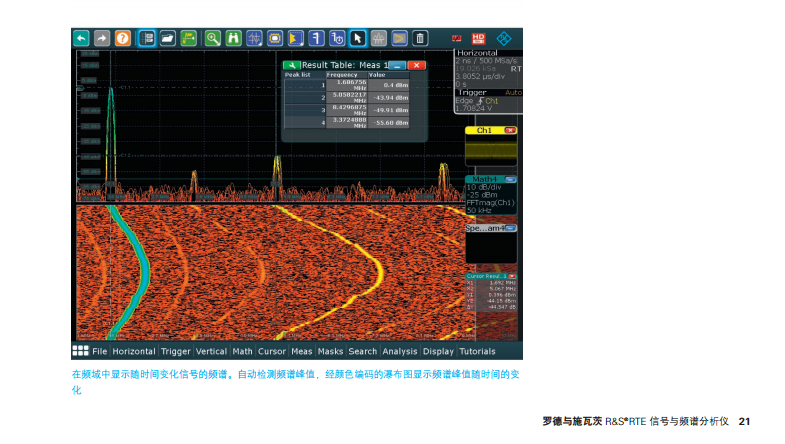Screen dimensions: 785x444
Task: Open the help question mark icon
Action: pyautogui.click(x=123, y=39)
